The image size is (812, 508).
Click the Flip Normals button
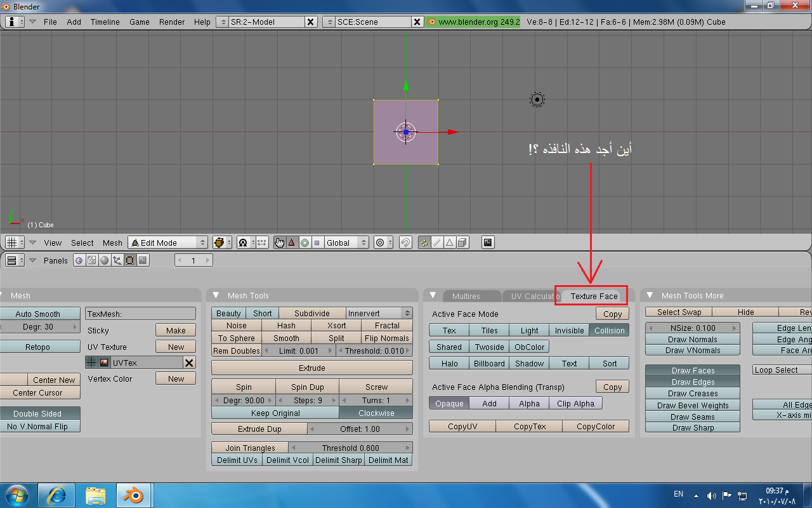(x=387, y=338)
